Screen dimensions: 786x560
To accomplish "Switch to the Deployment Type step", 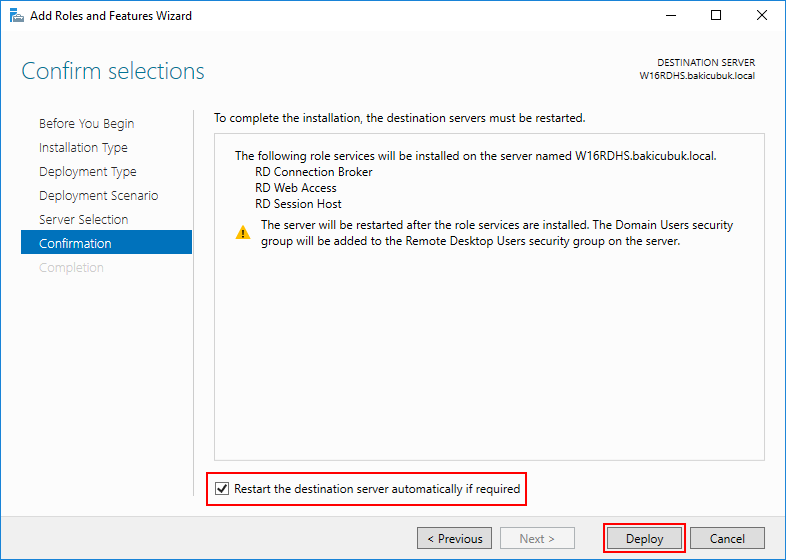I will [87, 171].
